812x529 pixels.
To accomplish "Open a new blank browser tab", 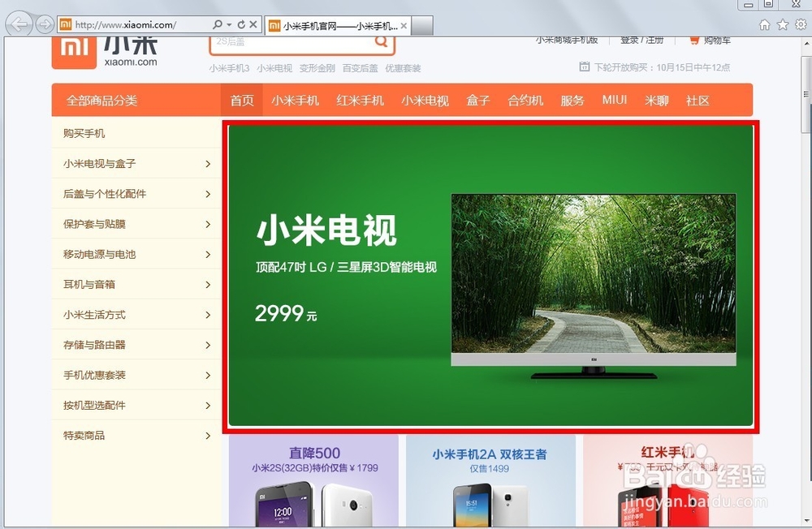I will point(422,25).
